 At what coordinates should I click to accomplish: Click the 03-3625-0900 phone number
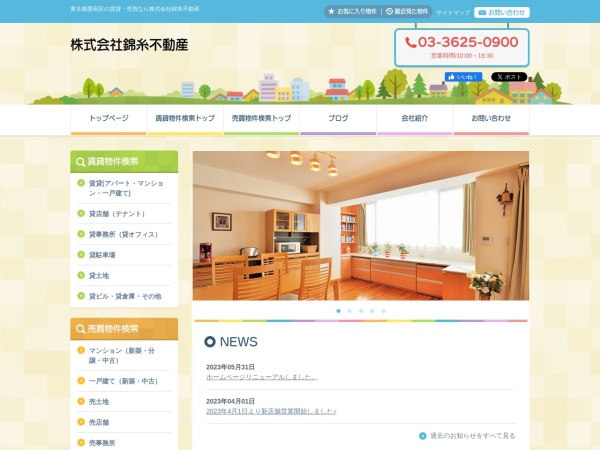tap(468, 42)
